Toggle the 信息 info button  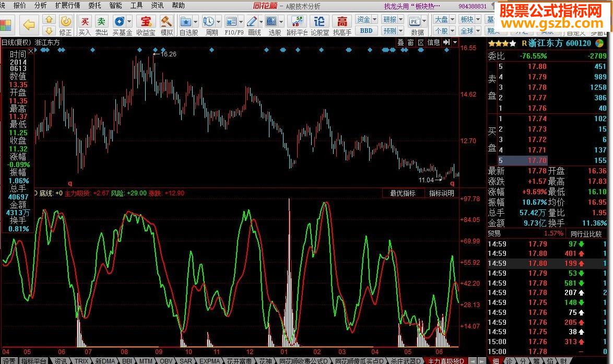(433, 42)
